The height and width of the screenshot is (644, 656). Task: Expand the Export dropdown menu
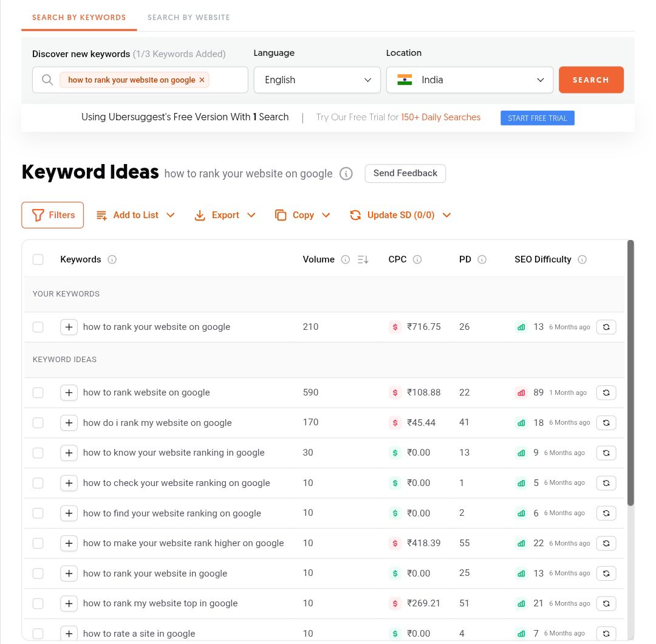tap(225, 215)
